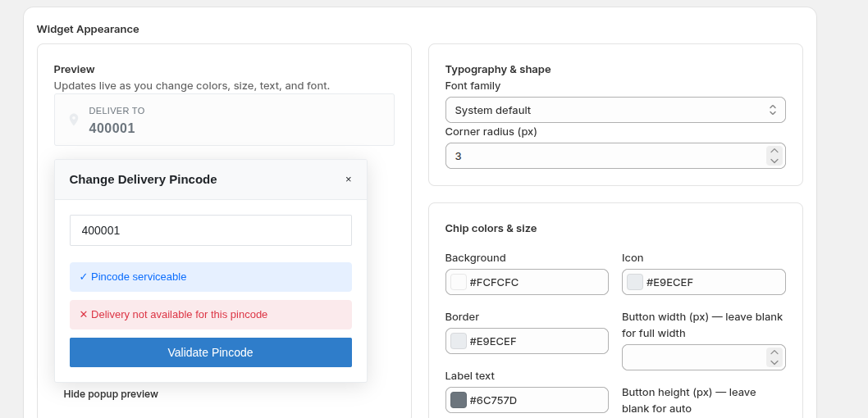This screenshot has width=868, height=418.
Task: Decrement the Button width stepper
Action: (774, 362)
